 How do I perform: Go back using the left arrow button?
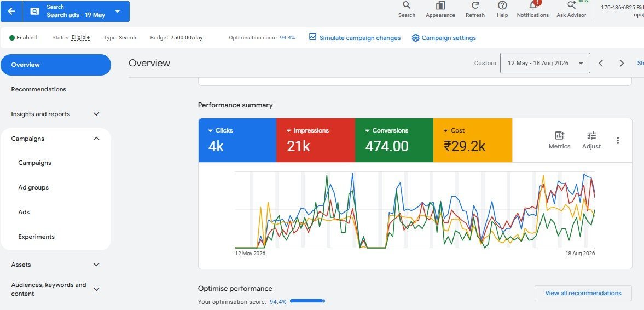pyautogui.click(x=11, y=12)
